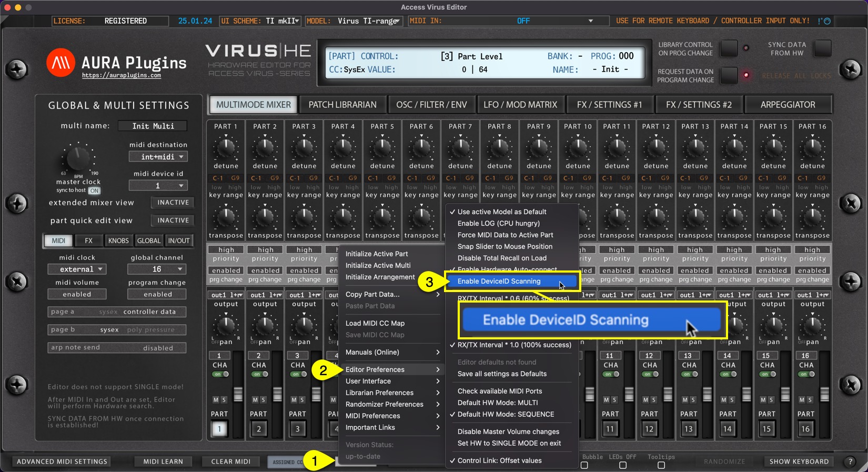Toggle the Part 1 channel on switch
This screenshot has height=472, width=868.
pos(221,374)
